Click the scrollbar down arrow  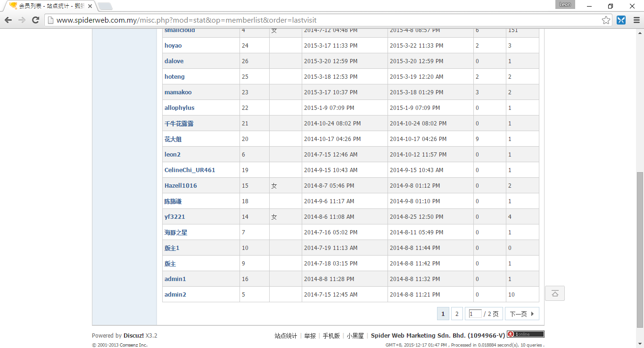pos(640,344)
